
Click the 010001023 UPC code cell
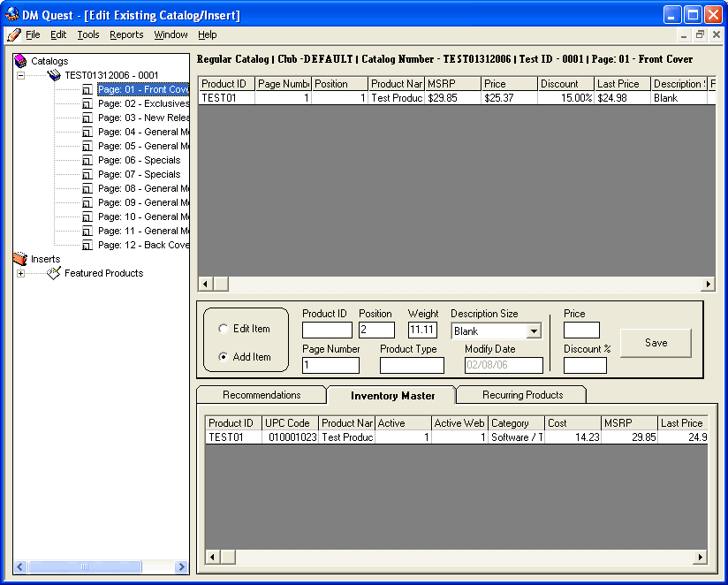click(290, 437)
